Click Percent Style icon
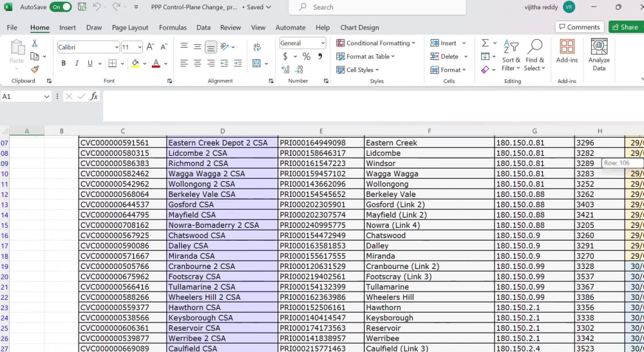This screenshot has height=352, width=644. point(307,56)
